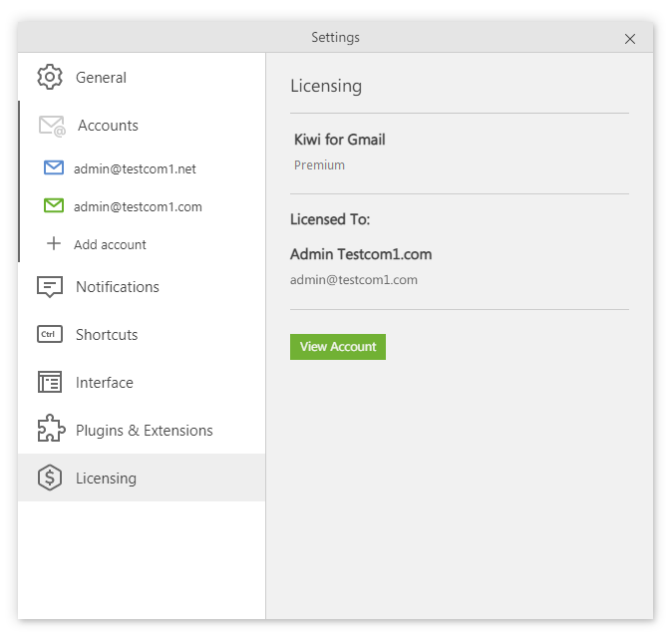
Task: Click the blue envelope icon for admin@testcom1.net
Action: pyautogui.click(x=54, y=168)
